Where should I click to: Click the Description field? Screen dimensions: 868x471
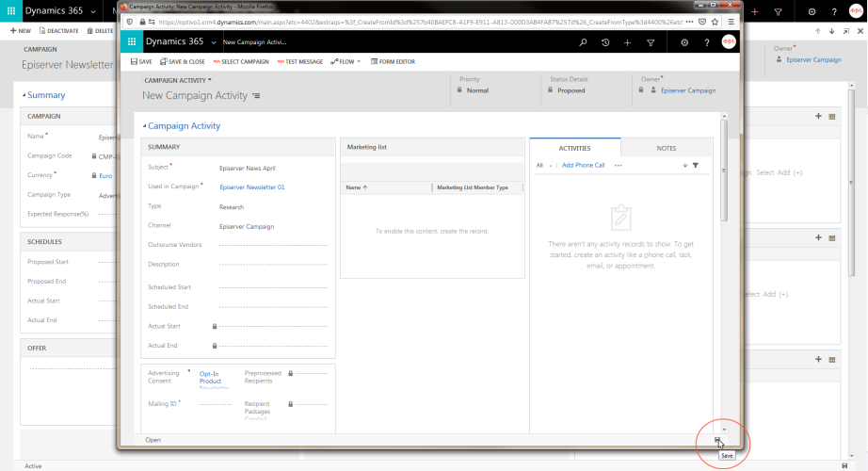[x=273, y=265]
